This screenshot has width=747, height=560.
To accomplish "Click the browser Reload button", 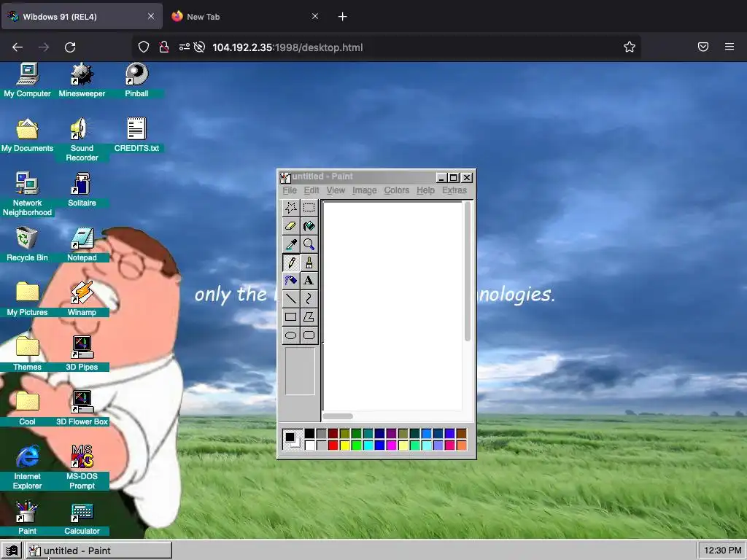I will point(70,47).
